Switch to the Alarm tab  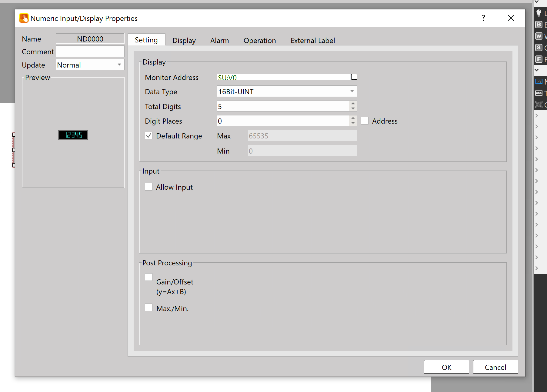point(219,41)
